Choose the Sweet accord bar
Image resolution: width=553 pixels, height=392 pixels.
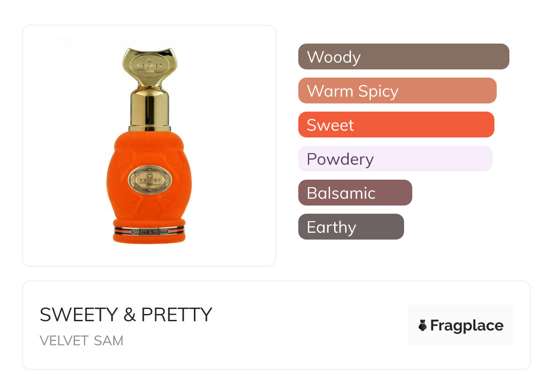396,125
